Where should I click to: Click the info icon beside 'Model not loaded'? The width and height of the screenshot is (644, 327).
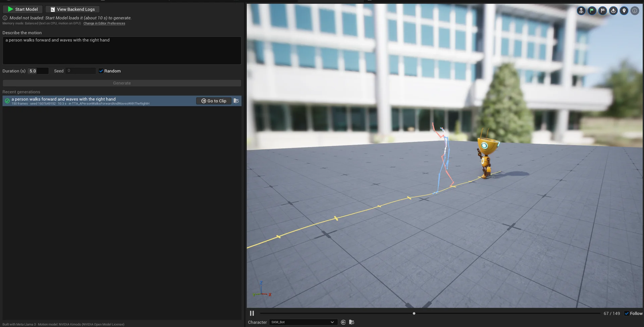5,18
